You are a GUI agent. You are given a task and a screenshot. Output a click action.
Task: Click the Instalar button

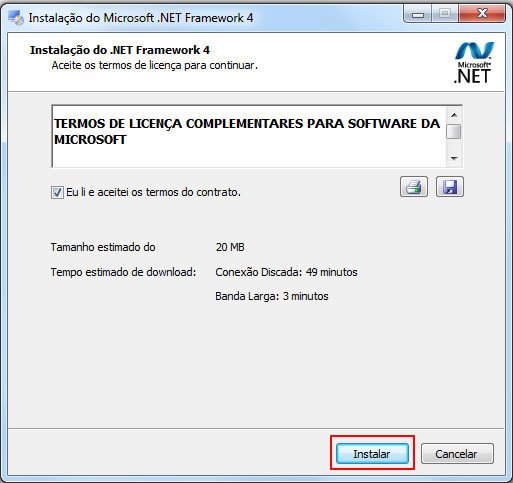(372, 453)
